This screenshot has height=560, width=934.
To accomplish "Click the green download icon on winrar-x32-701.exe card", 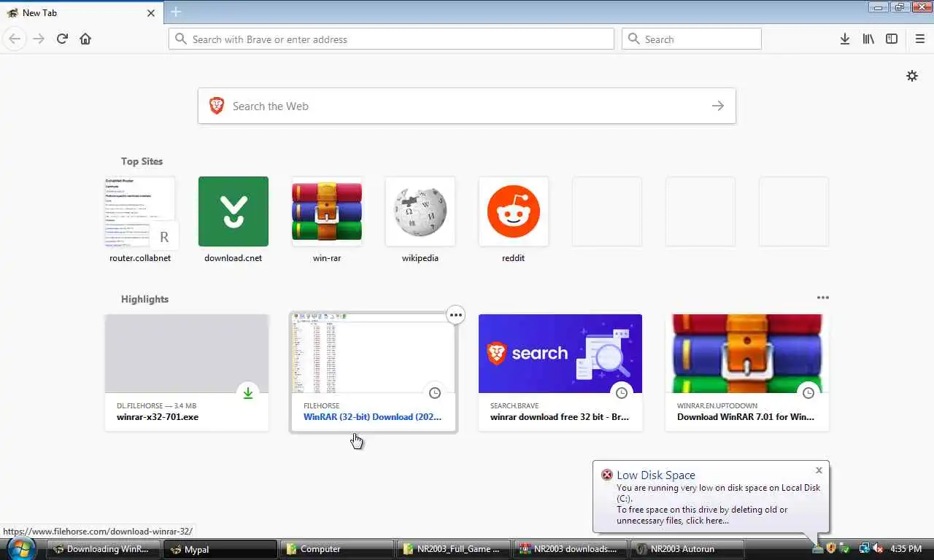I will (248, 393).
